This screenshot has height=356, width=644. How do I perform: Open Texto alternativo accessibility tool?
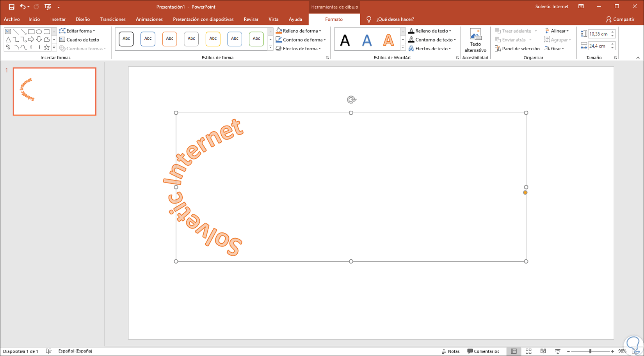(475, 41)
